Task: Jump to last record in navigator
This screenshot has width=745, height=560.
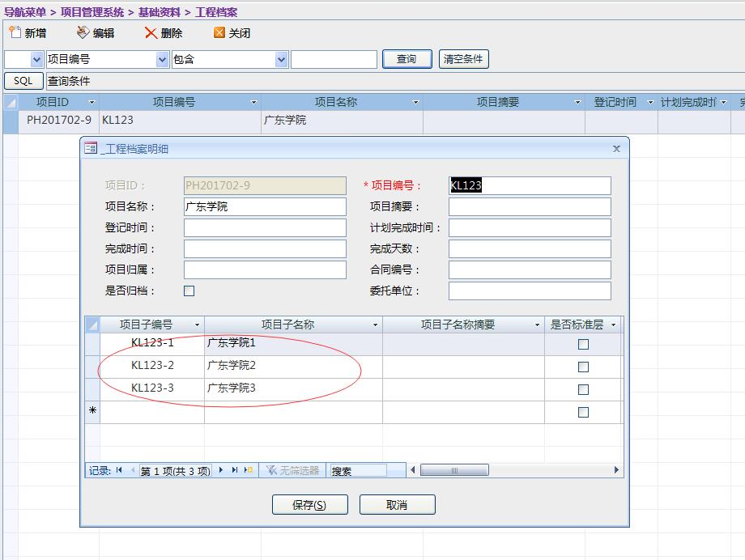Action: click(235, 470)
